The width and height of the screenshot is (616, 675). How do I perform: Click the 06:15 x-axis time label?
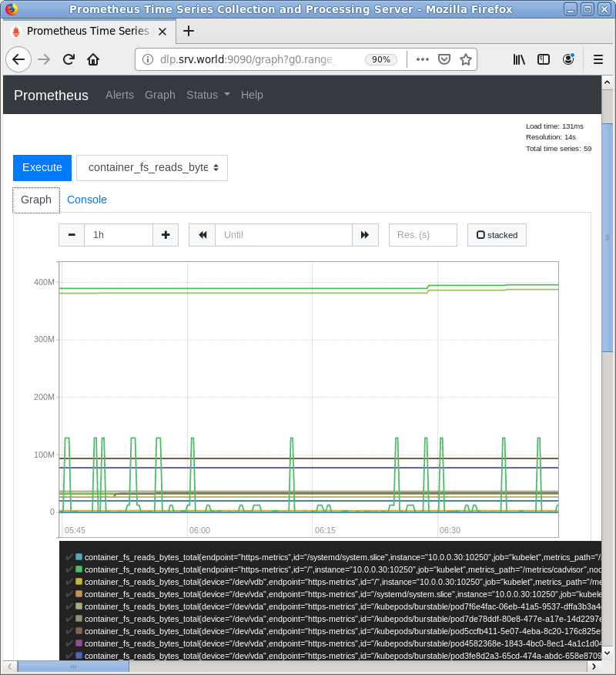(325, 530)
